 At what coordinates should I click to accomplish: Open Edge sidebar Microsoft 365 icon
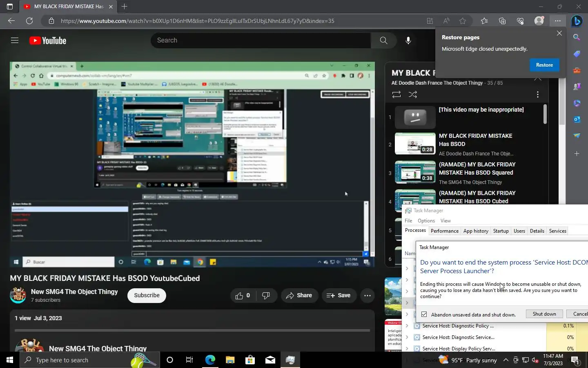coord(577,103)
